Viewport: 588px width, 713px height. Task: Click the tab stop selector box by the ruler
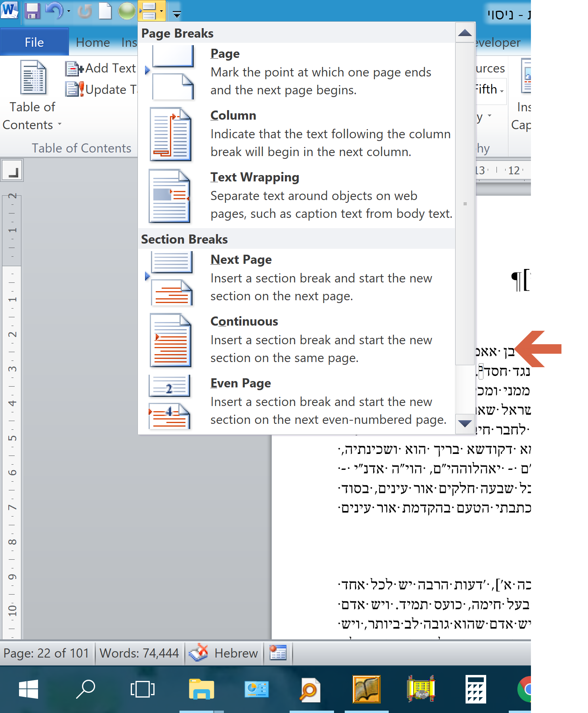coord(12,170)
